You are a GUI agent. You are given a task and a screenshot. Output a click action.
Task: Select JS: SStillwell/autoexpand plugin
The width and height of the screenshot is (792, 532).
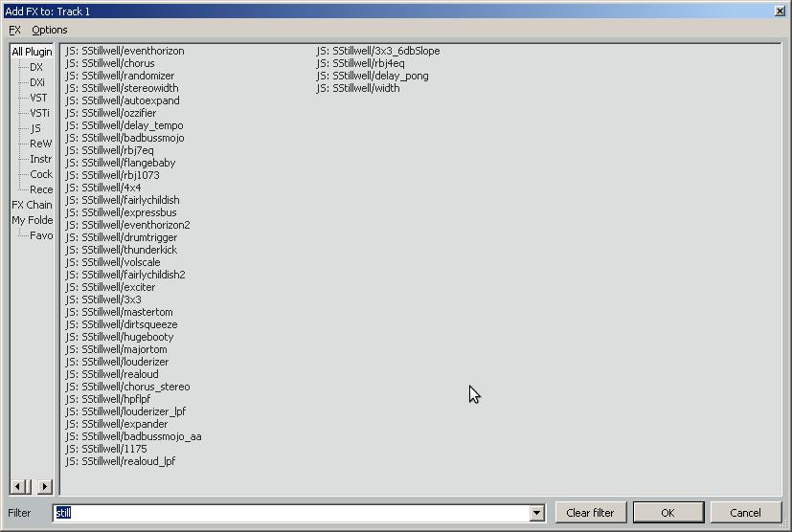coord(123,100)
